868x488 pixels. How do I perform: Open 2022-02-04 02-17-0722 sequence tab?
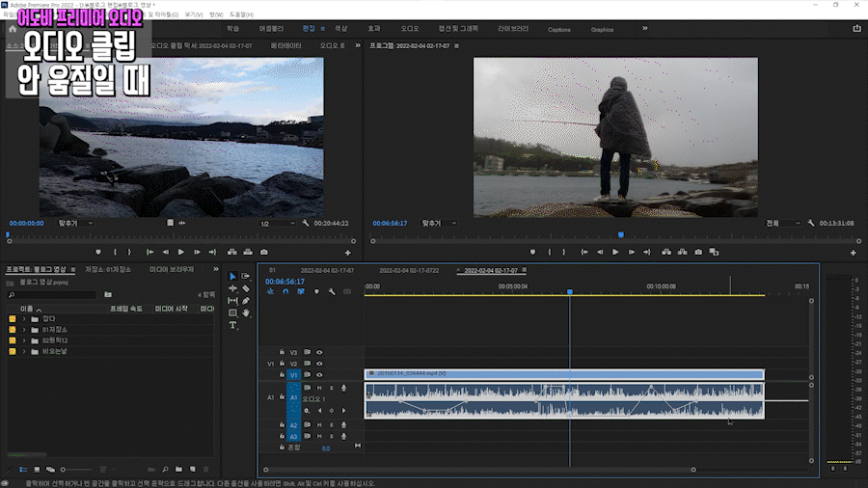point(409,271)
